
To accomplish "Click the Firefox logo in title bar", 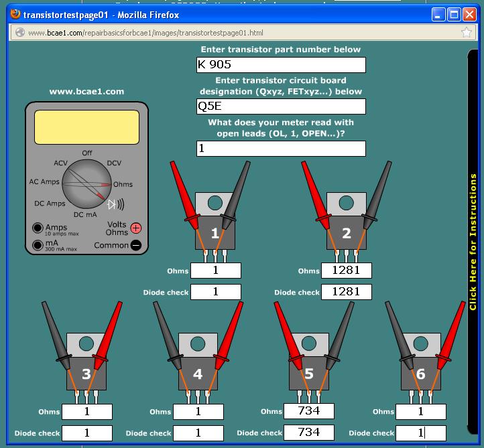I will (x=15, y=15).
